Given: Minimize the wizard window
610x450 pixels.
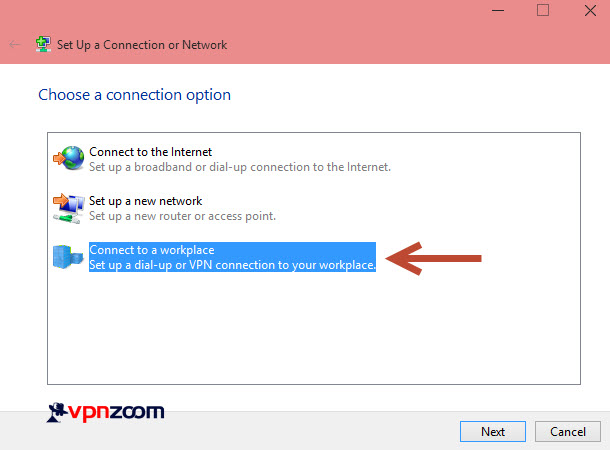Looking at the screenshot, I should pos(498,11).
